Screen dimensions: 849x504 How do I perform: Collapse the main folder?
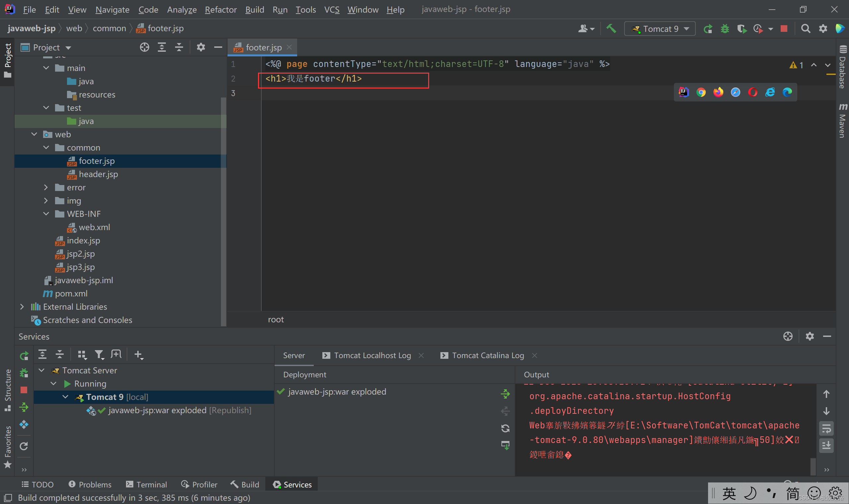pos(46,68)
